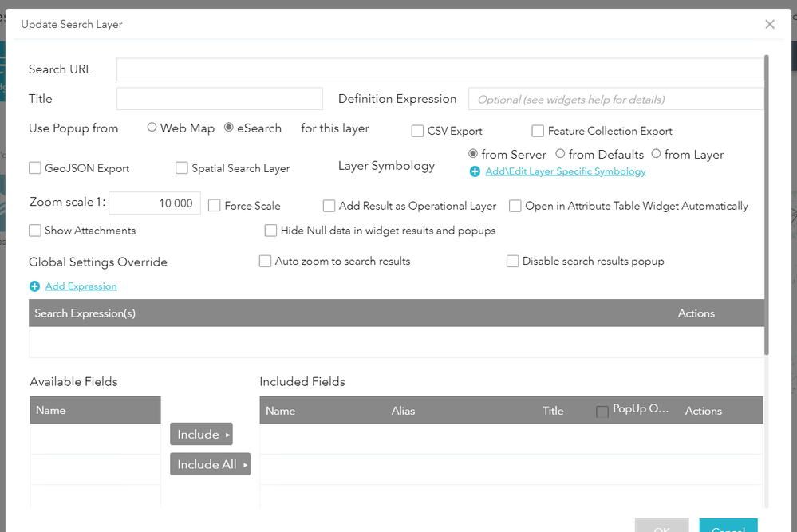The image size is (797, 532).
Task: Enable Show Attachments checkbox
Action: 35,231
